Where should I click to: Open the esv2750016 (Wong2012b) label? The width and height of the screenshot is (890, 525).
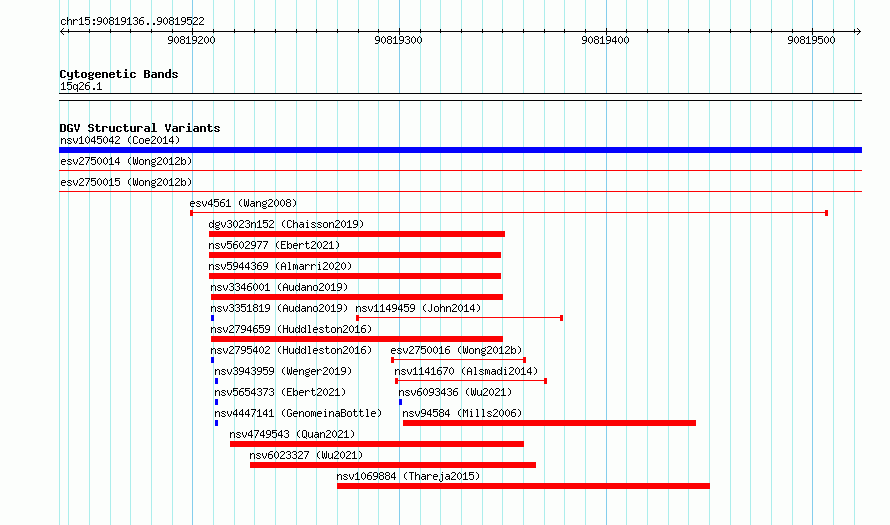pyautogui.click(x=456, y=350)
